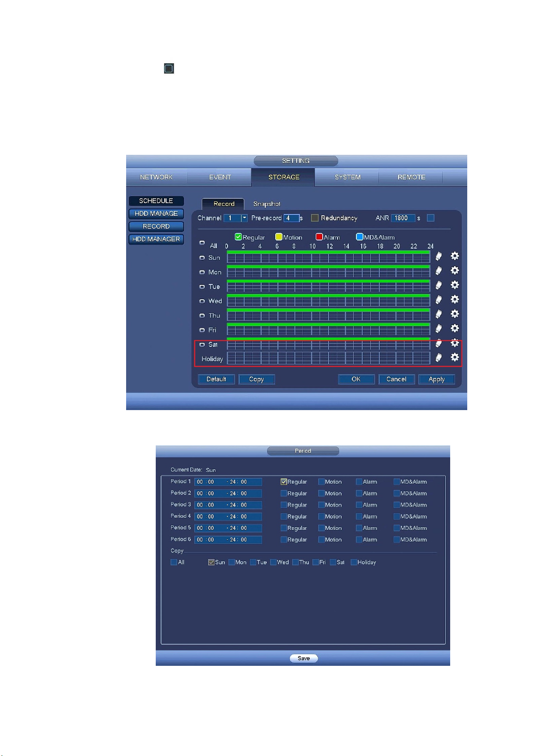Viewport: 535px width, 756px height.
Task: Open the REMOTE tab
Action: tap(411, 177)
